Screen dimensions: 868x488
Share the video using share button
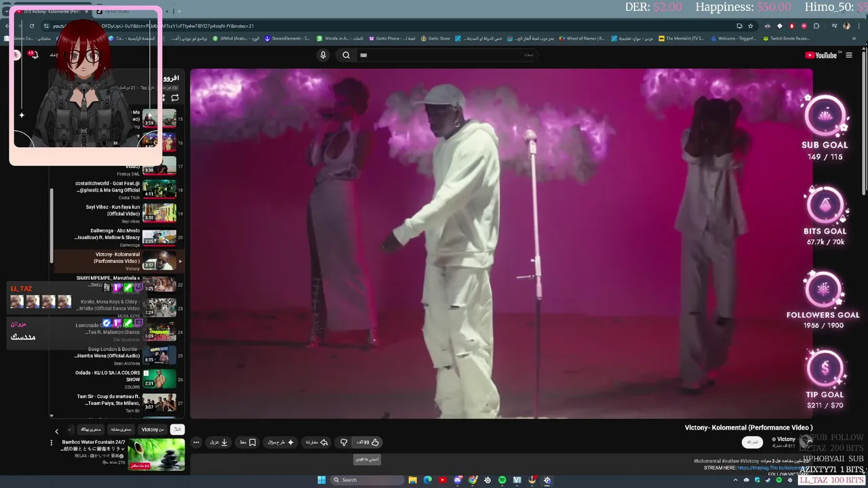(x=317, y=443)
